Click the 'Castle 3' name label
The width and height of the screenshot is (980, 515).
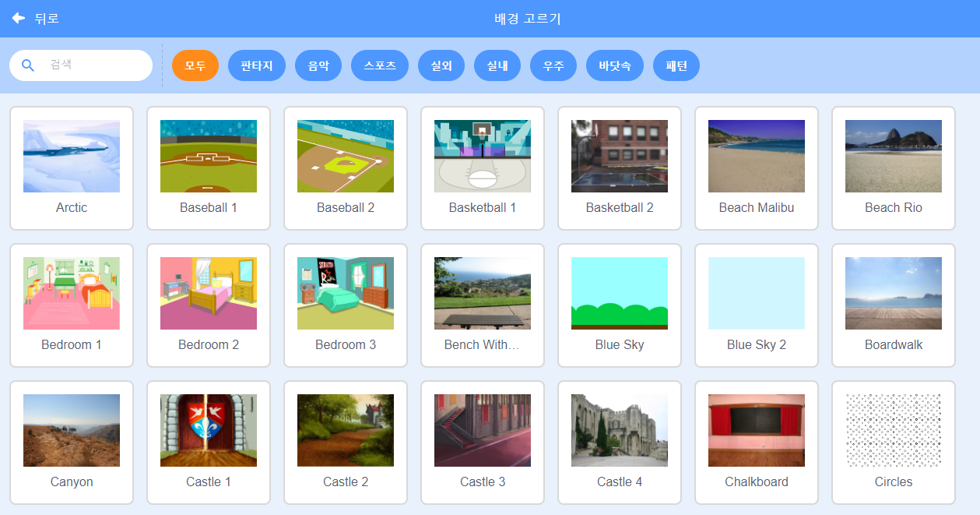tap(483, 481)
